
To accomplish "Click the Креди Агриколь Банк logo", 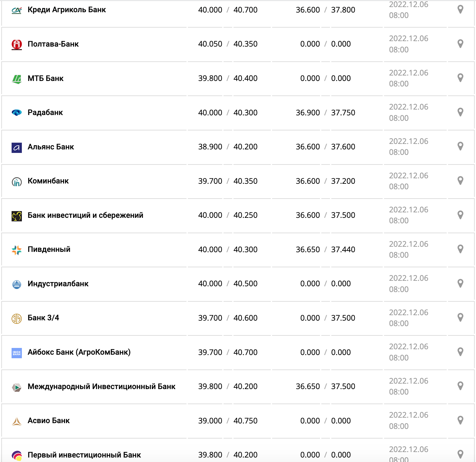I will 17,10.
